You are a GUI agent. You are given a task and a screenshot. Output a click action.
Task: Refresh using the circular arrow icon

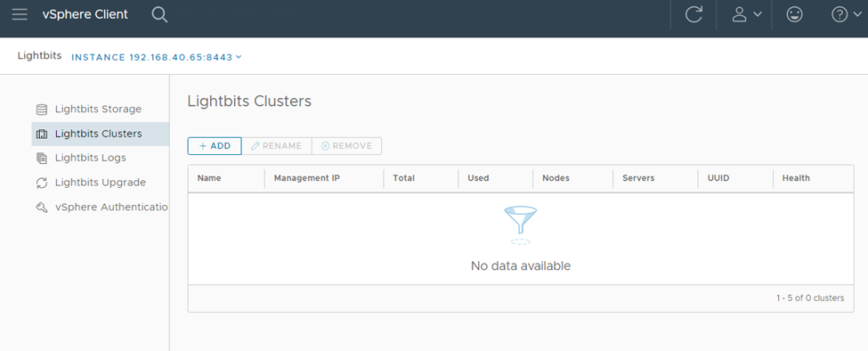point(694,14)
